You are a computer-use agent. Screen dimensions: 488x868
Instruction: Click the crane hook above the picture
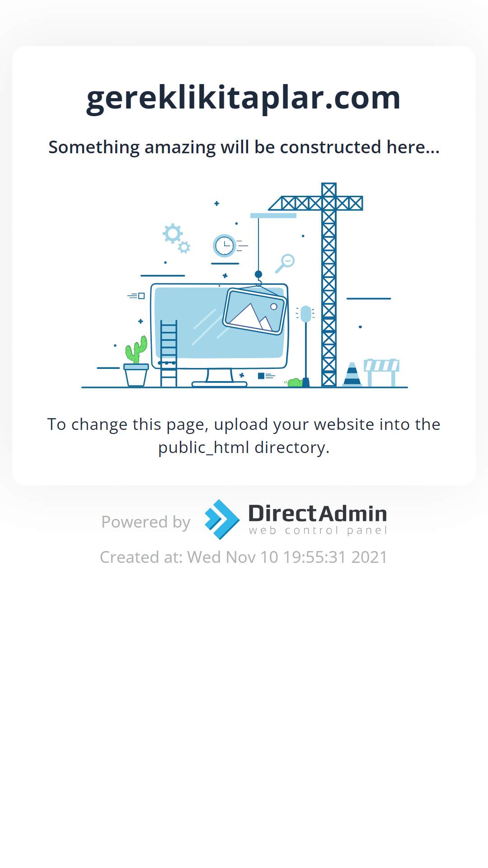tap(258, 278)
